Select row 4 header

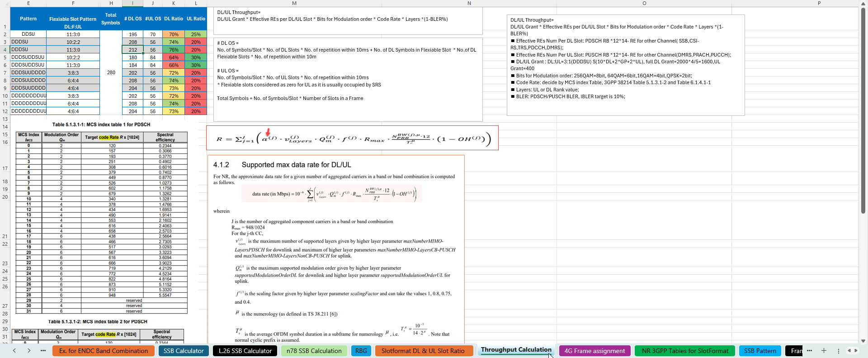point(5,50)
